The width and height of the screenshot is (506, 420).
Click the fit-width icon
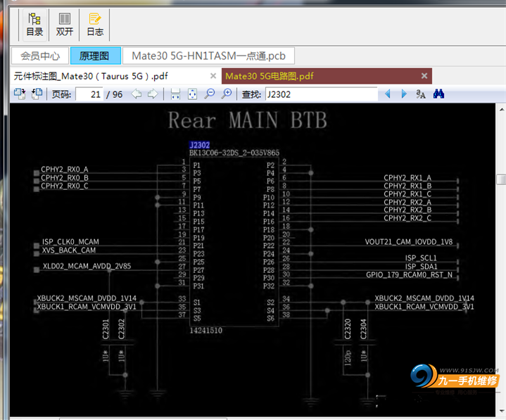[x=175, y=94]
